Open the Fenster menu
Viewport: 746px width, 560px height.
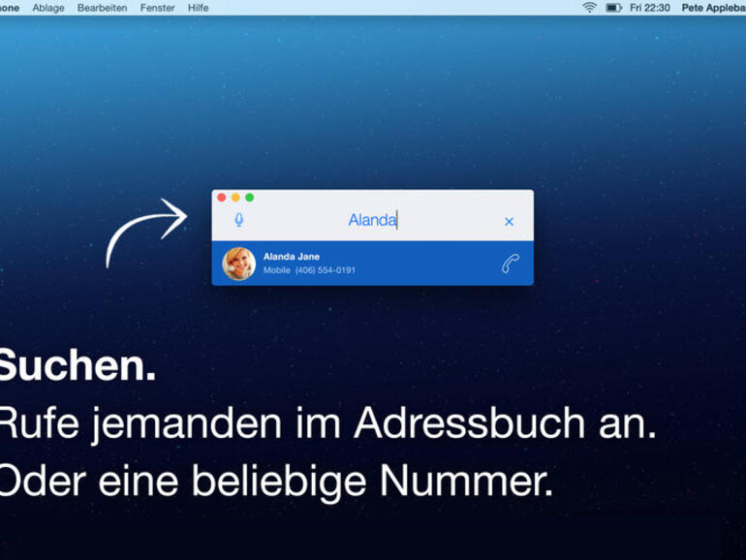[x=158, y=8]
